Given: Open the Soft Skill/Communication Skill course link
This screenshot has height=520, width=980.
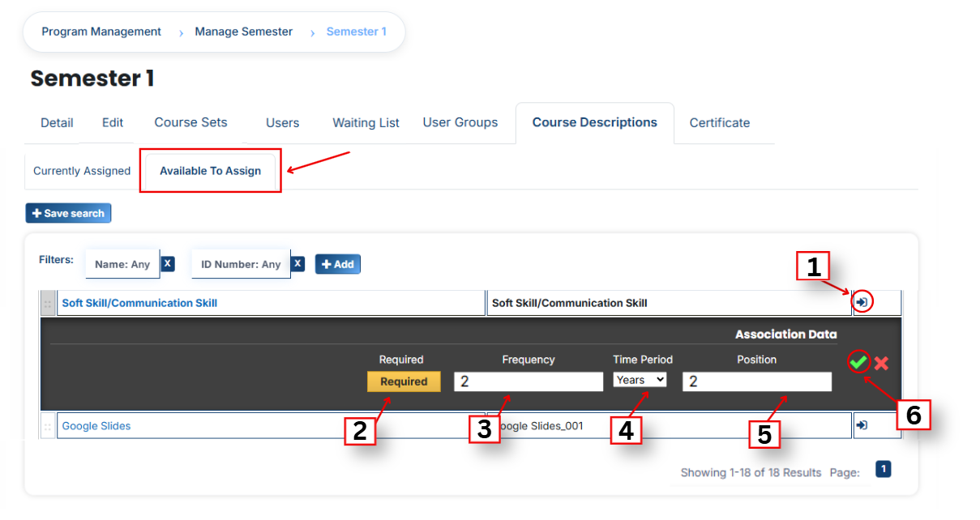Looking at the screenshot, I should point(139,303).
